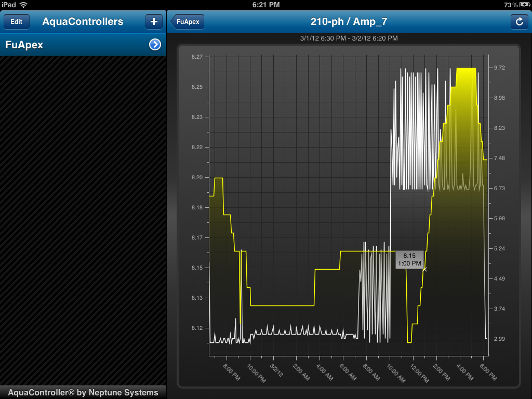Tap the yellow pH curve on the chart
This screenshot has height=399, width=532.
[x=283, y=306]
